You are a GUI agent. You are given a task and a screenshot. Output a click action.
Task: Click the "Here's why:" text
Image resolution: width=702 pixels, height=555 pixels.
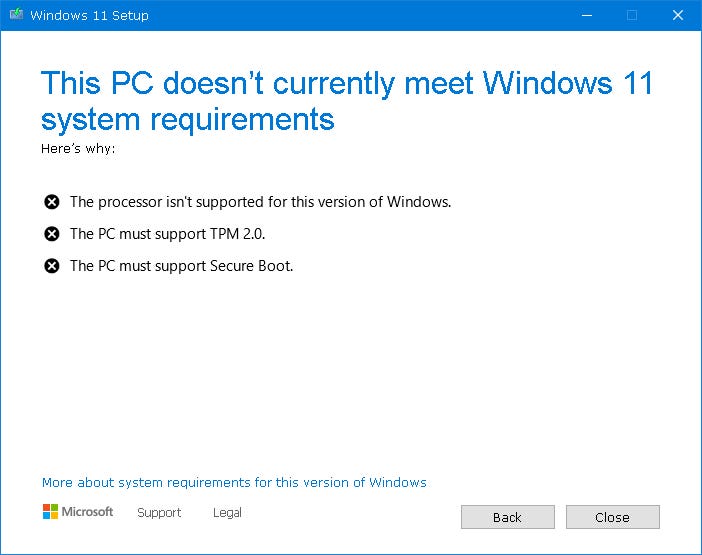point(78,148)
